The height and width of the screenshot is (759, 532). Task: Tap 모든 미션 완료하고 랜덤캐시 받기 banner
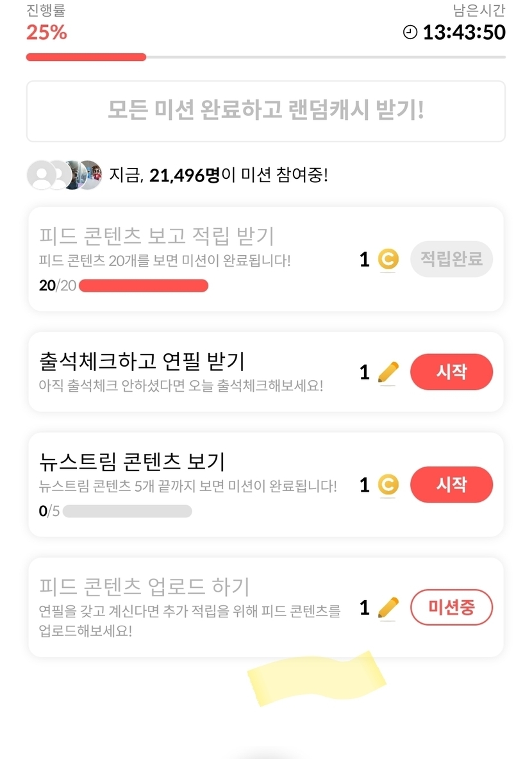(x=265, y=111)
